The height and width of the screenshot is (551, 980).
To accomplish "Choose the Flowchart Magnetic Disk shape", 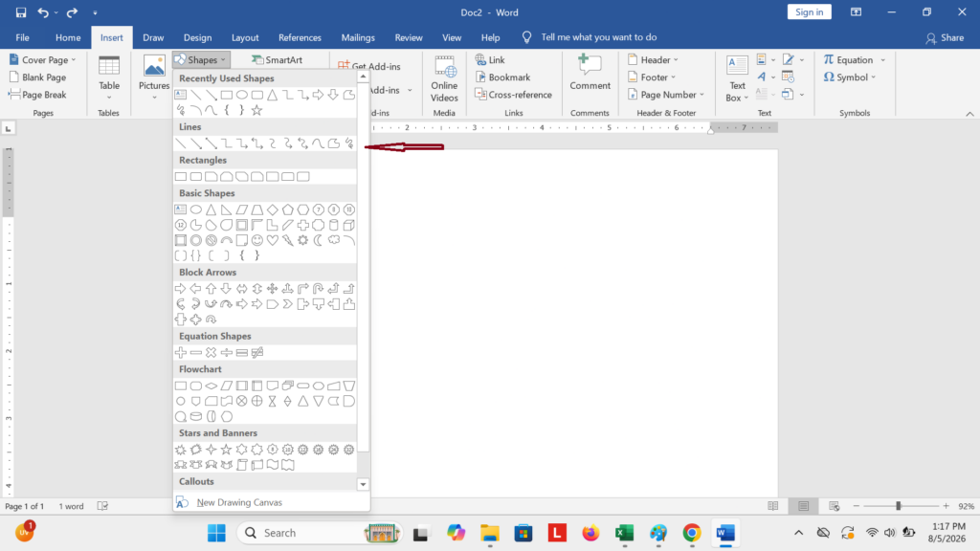I will click(x=196, y=416).
